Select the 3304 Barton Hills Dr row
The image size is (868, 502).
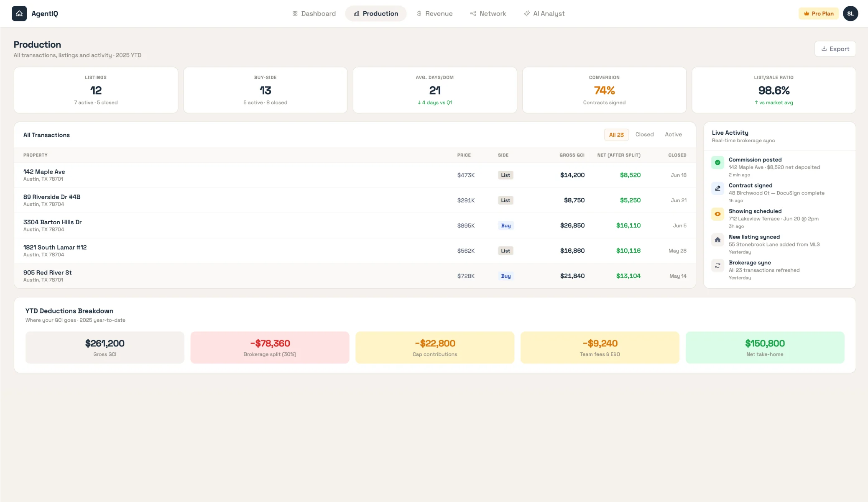355,225
